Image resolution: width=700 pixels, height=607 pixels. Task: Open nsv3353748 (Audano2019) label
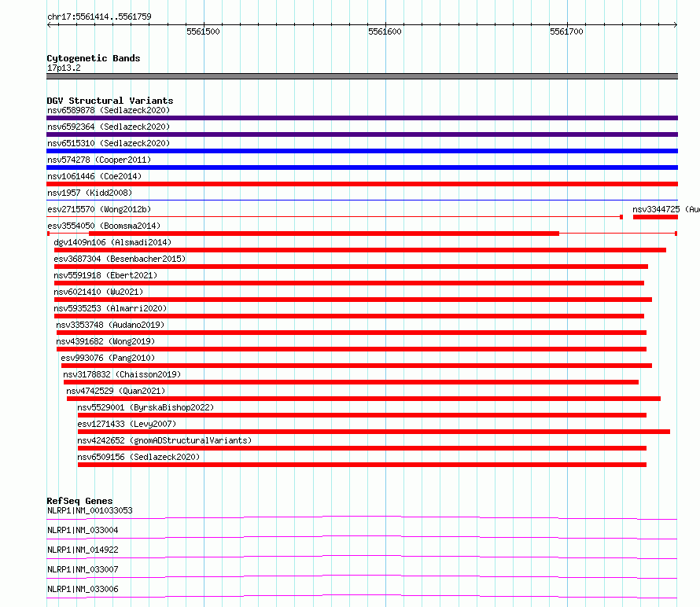coord(110,325)
